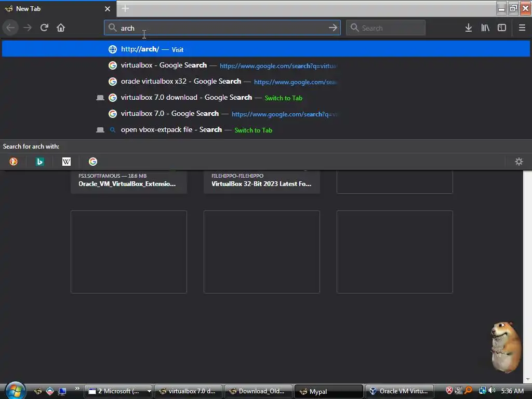
Task: Reload the current page
Action: [44, 28]
